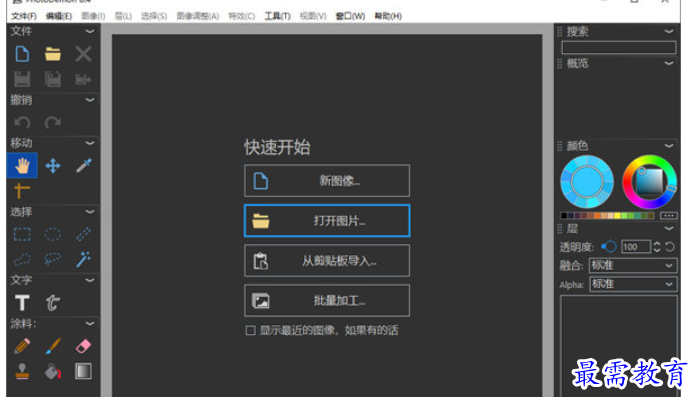
Task: Open the 图像调整(A) menu
Action: 198,16
